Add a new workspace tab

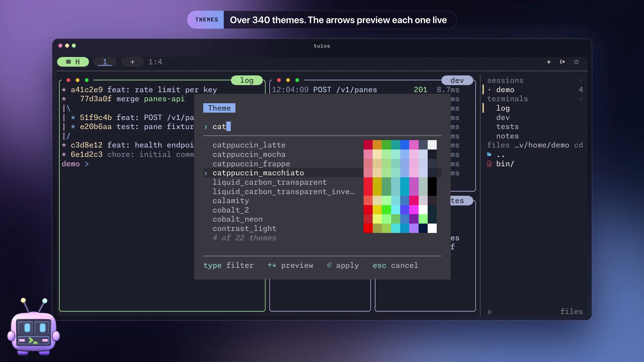[132, 62]
